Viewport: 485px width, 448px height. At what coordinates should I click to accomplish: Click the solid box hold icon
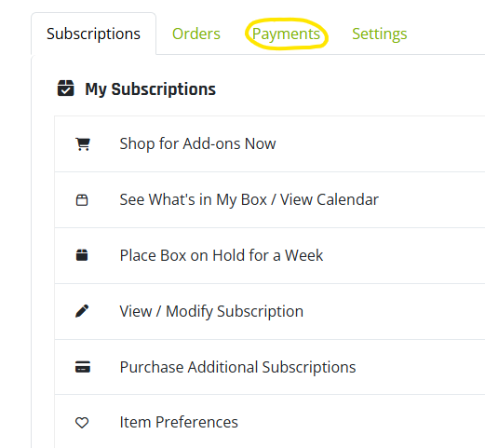(x=82, y=255)
